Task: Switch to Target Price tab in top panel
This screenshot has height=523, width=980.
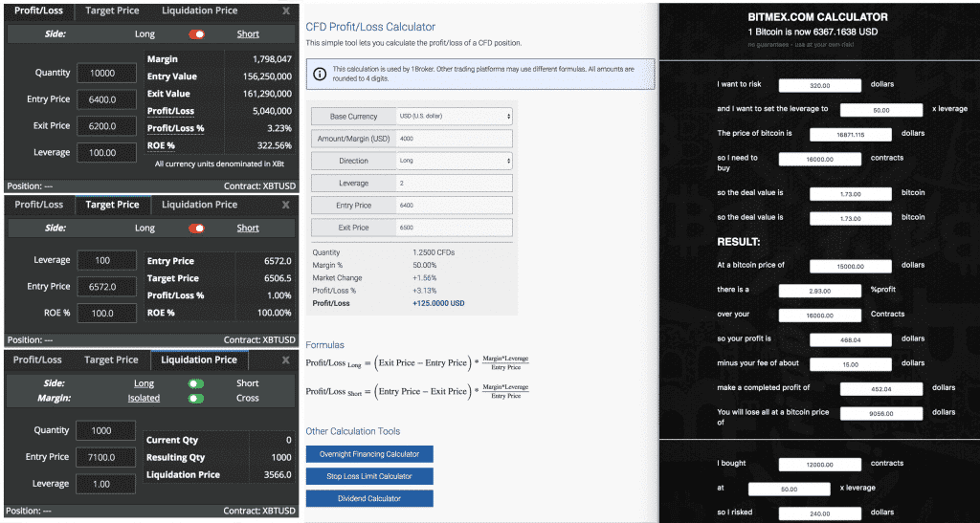Action: coord(113,11)
